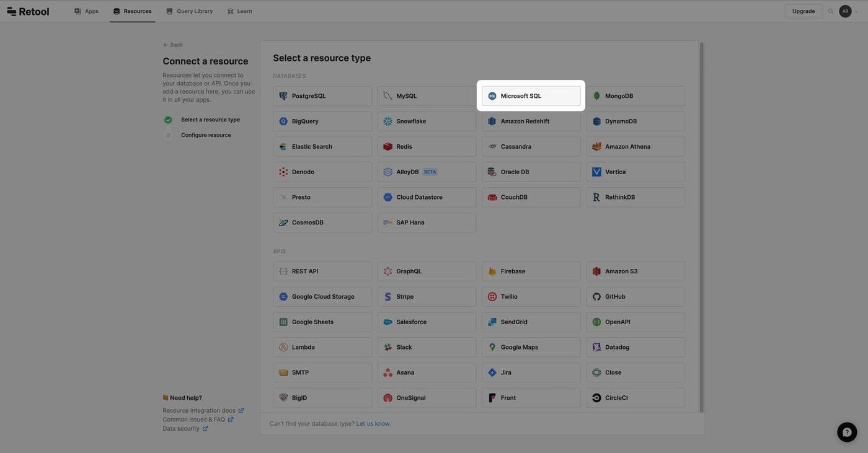Viewport: 868px width, 453px height.
Task: Open the AB account avatar dropdown
Action: (848, 11)
